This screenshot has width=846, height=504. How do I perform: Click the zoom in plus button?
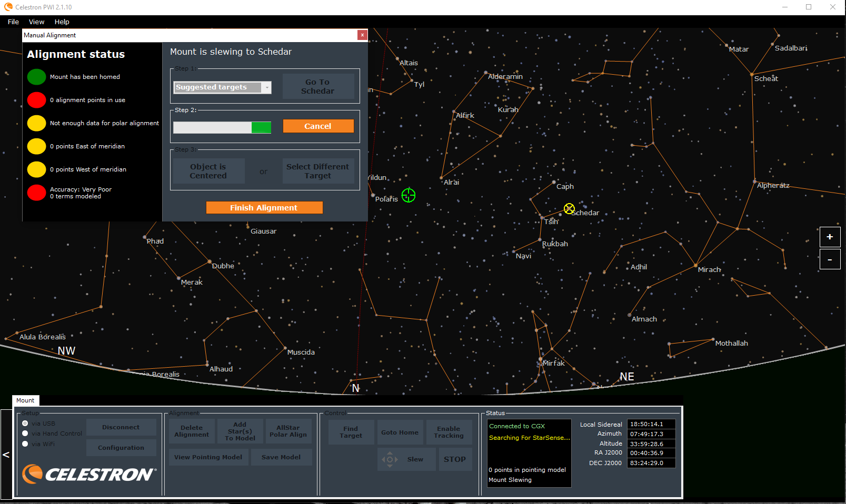pos(830,237)
